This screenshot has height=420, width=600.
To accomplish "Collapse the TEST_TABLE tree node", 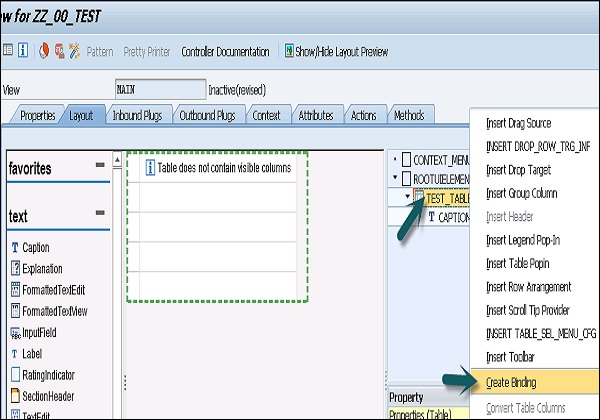I will pos(407,198).
